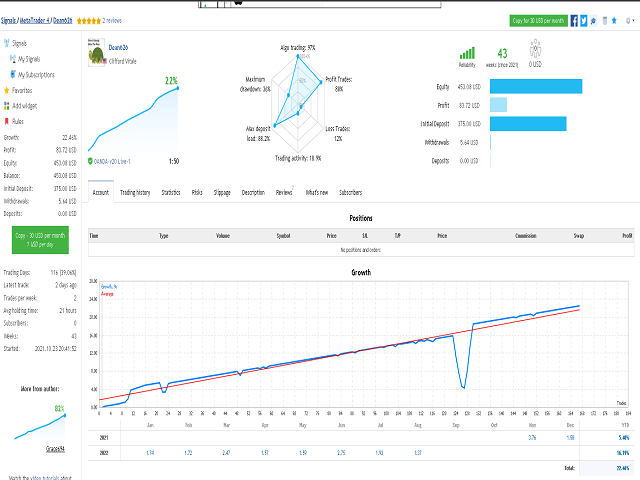Open the Dean636 signal name link
This screenshot has width=640, height=480.
click(x=118, y=47)
